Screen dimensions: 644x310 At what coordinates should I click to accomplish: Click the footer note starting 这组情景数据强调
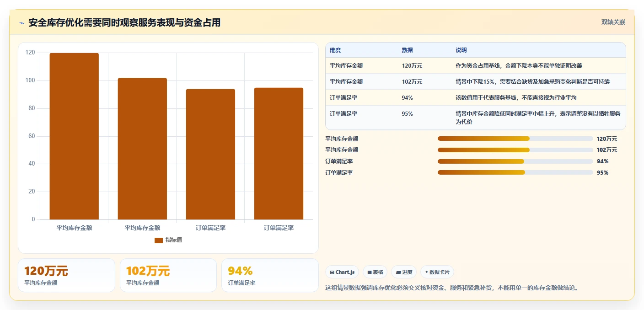[x=452, y=288]
